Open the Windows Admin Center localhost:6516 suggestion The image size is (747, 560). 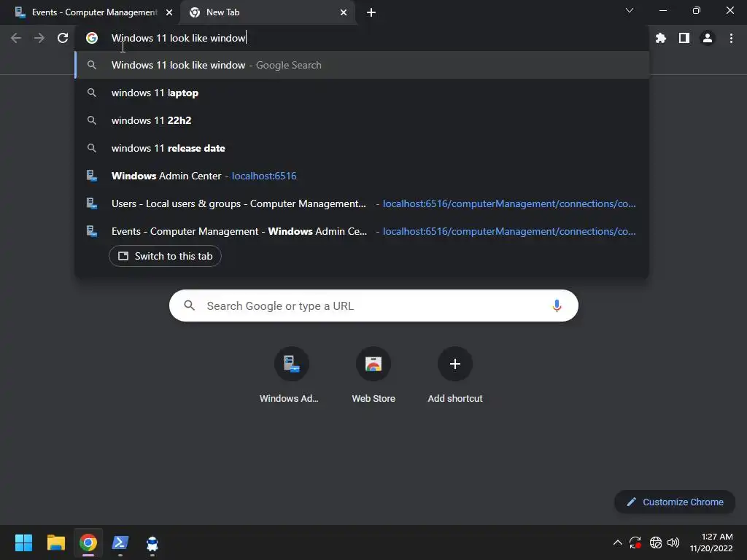pos(362,176)
